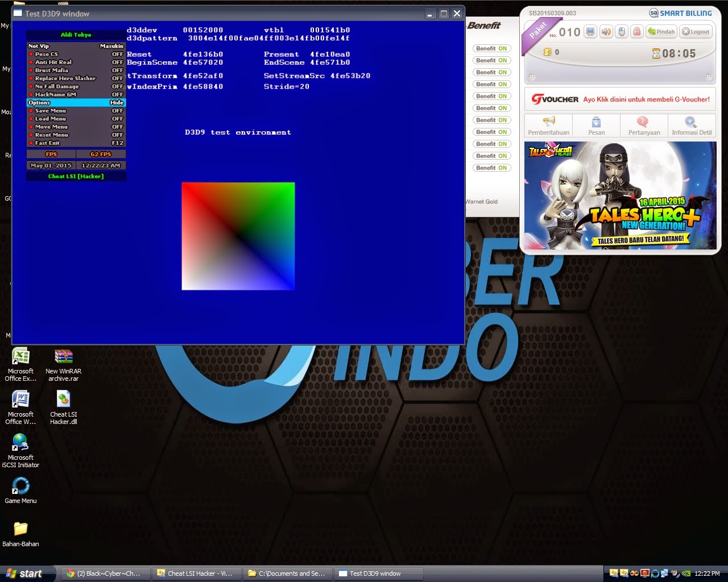The width and height of the screenshot is (728, 582).
Task: Click the 'D3D9 test environment' text
Action: pyautogui.click(x=238, y=132)
